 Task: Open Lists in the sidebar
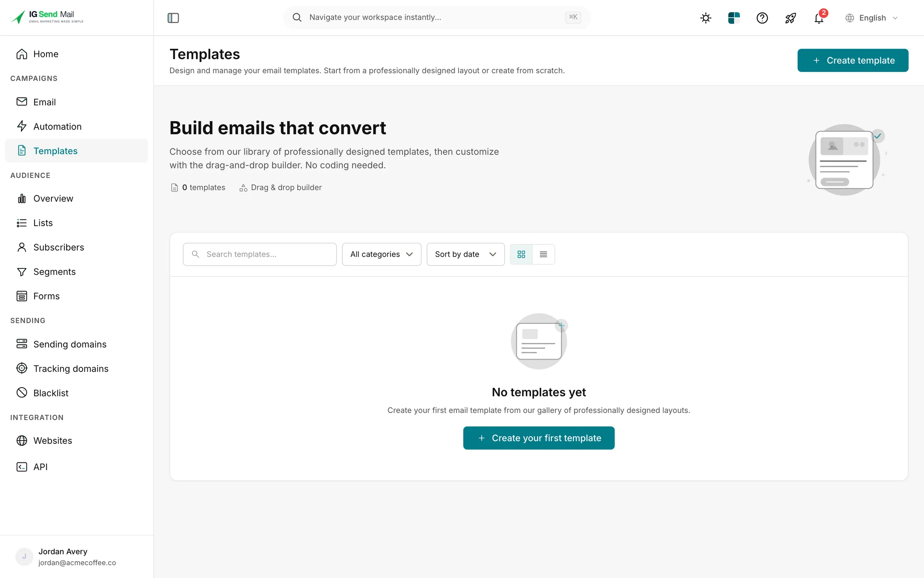[x=76, y=223]
